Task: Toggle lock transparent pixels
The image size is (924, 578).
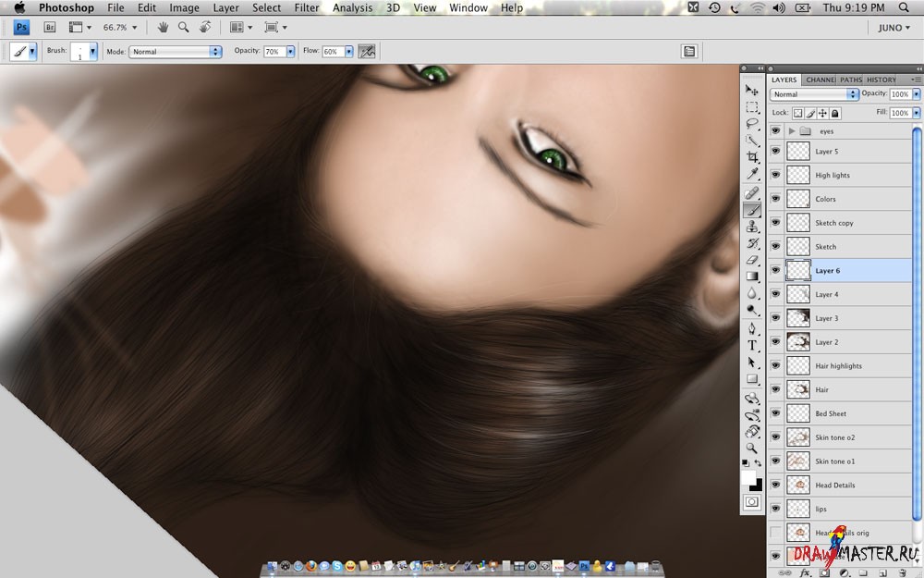Action: (798, 113)
